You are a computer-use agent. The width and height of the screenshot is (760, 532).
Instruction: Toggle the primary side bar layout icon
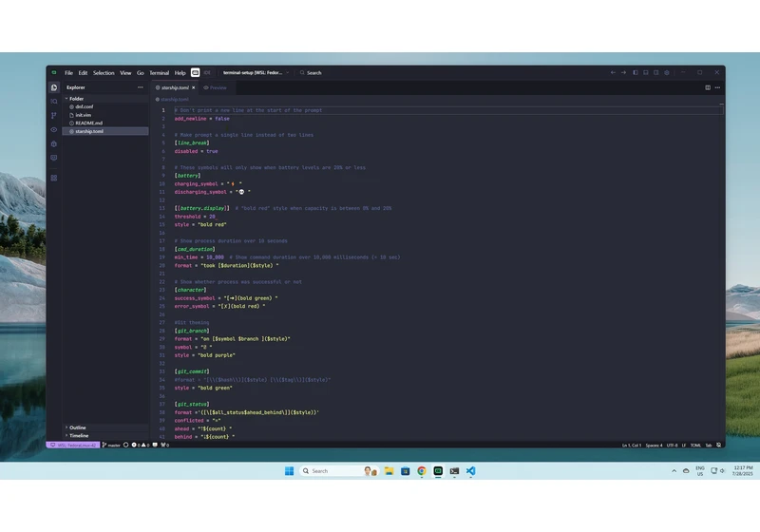636,73
